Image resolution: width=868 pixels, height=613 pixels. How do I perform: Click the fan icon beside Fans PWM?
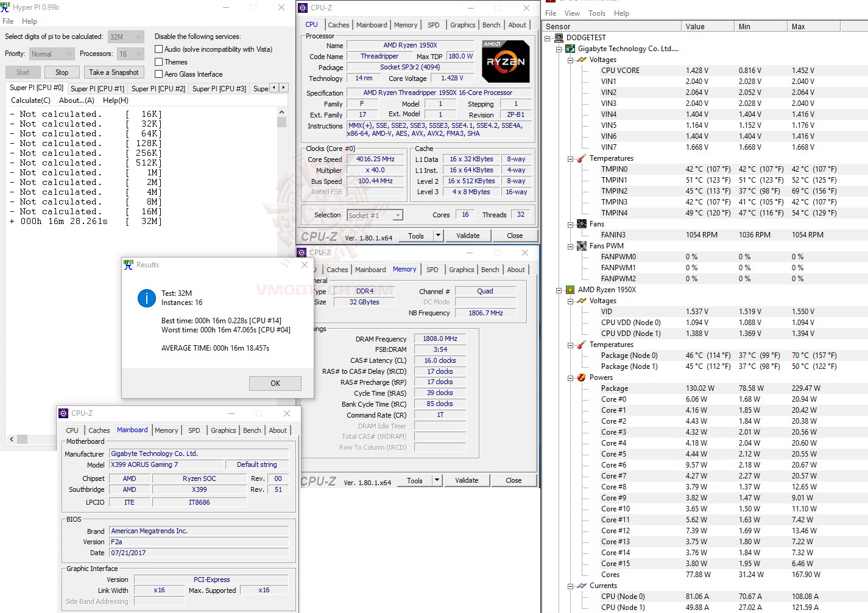coord(582,246)
